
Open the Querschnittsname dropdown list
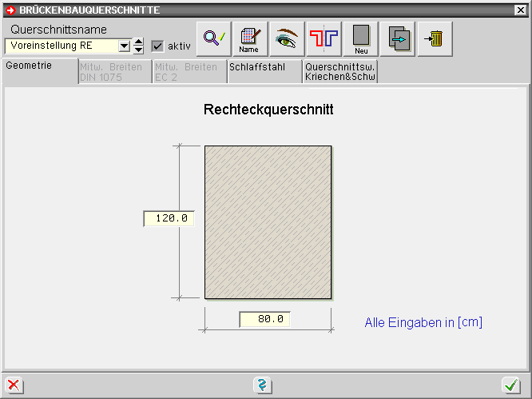click(x=124, y=46)
